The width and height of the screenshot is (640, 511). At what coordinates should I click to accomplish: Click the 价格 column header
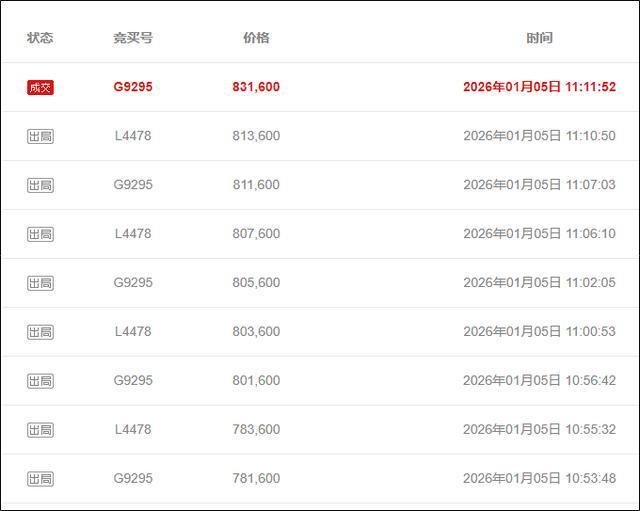256,38
